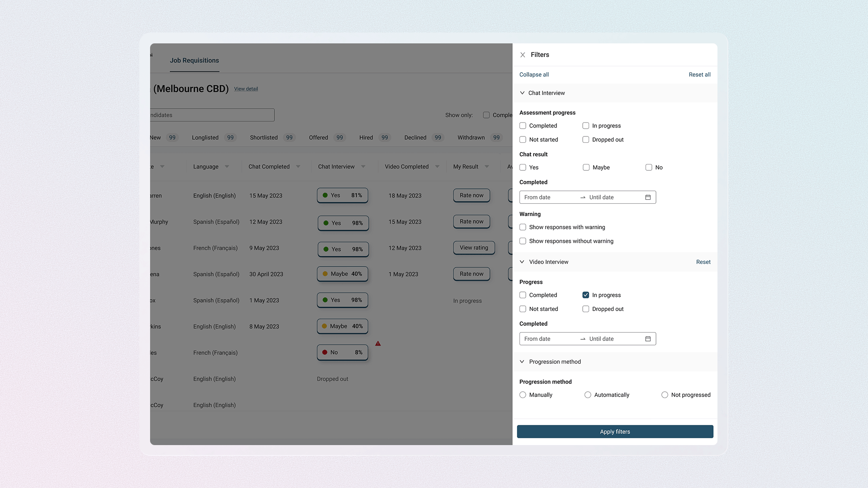Open calendar icon in Chat Interview date range
Viewport: 868px width, 488px height.
click(648, 197)
